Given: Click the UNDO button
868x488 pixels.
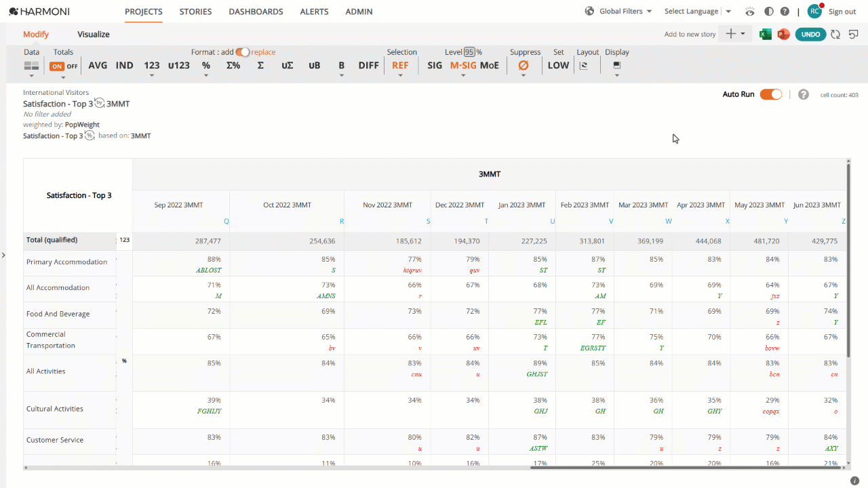Looking at the screenshot, I should pyautogui.click(x=810, y=33).
